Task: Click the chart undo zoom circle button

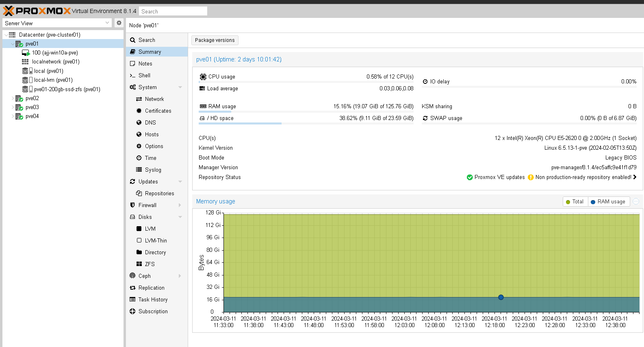Action: pos(636,201)
